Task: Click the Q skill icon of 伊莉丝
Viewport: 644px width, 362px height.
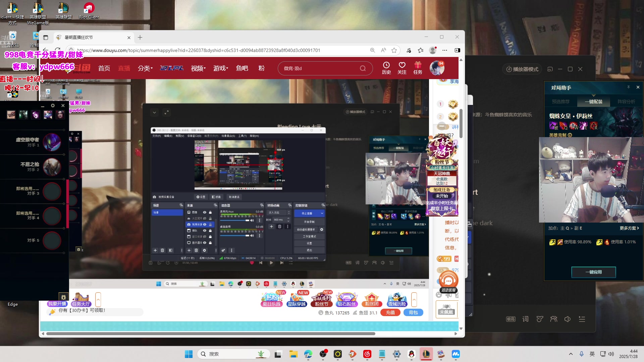Action: 564,126
